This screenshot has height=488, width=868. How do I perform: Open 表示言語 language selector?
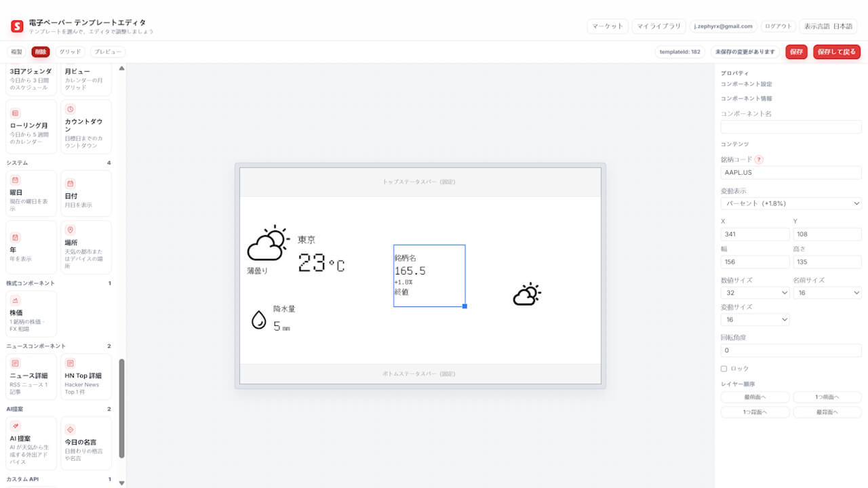pos(828,26)
